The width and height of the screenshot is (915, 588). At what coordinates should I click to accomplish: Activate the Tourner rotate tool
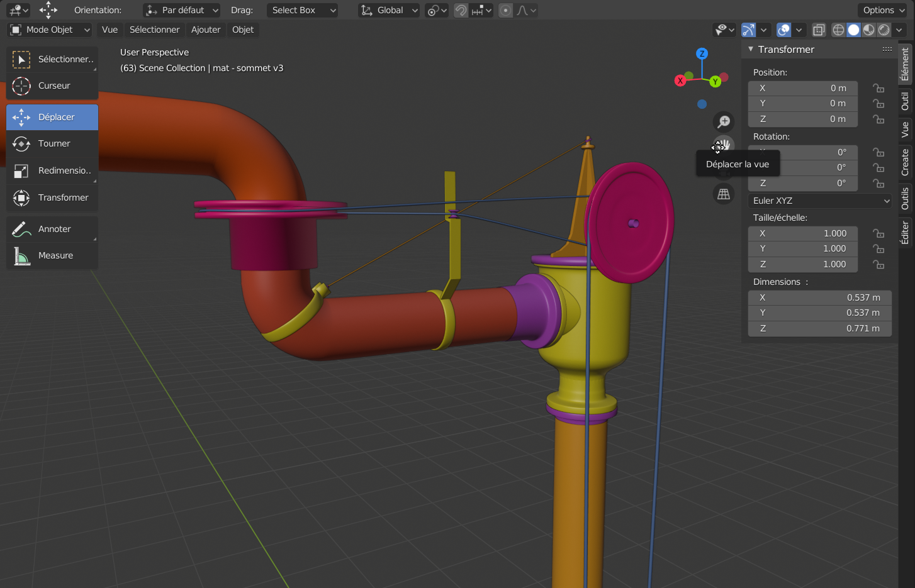[52, 144]
